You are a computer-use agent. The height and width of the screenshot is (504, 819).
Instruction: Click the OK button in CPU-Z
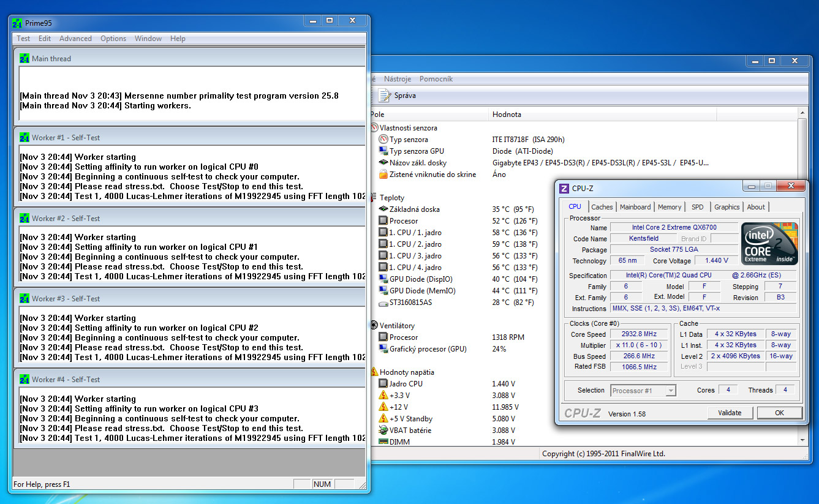pos(779,413)
